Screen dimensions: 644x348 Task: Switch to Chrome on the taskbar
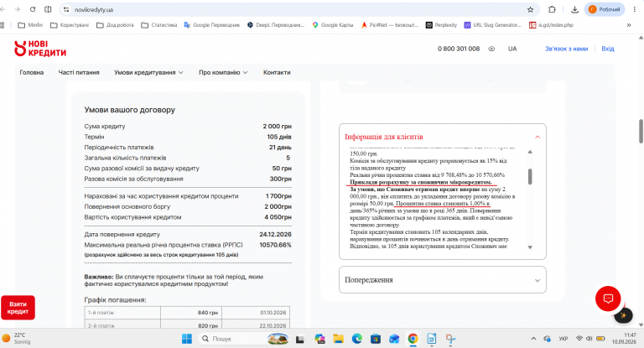413,339
